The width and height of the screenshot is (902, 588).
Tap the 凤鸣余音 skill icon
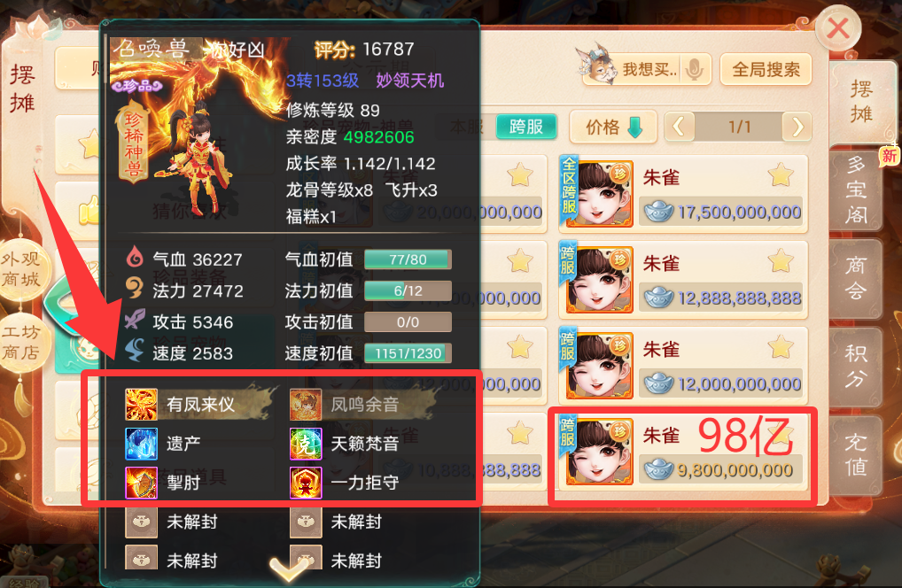pyautogui.click(x=306, y=405)
